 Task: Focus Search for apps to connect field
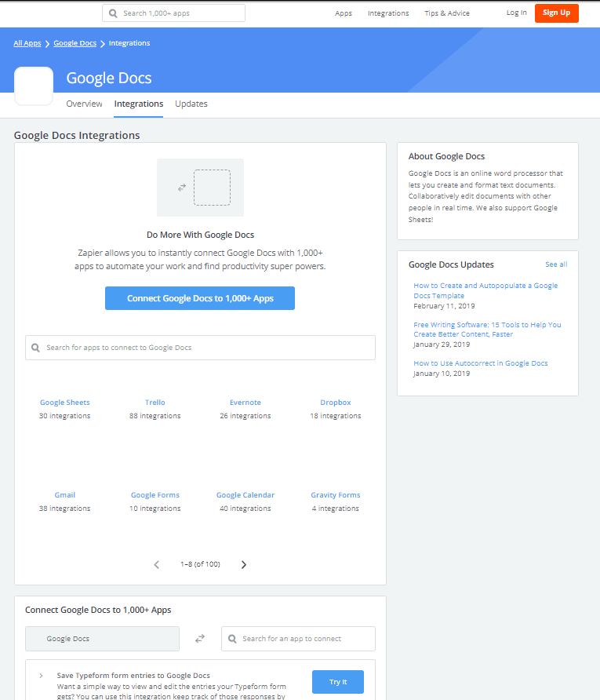pos(200,348)
